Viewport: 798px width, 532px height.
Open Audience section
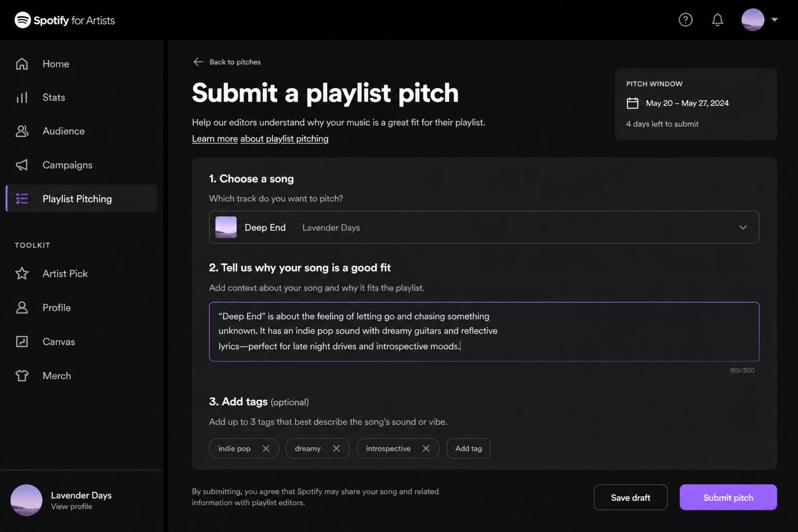(x=63, y=131)
